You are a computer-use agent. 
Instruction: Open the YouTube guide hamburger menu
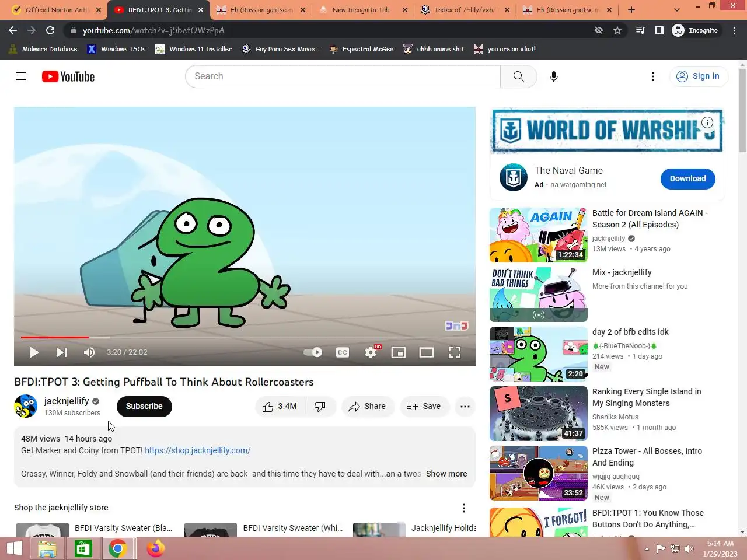tap(21, 76)
